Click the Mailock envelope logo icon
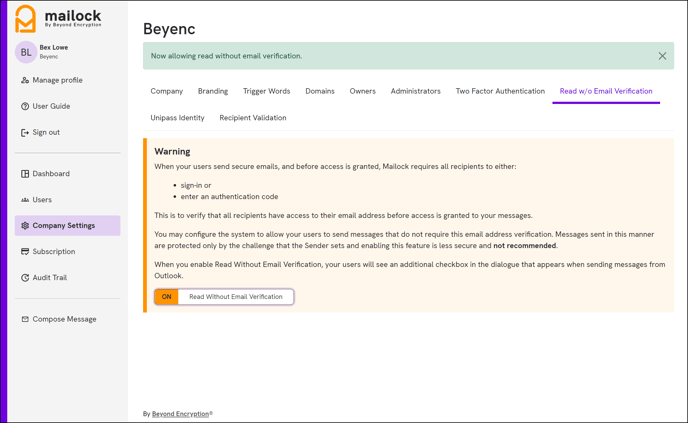Viewport: 688px width, 423px height. point(25,19)
